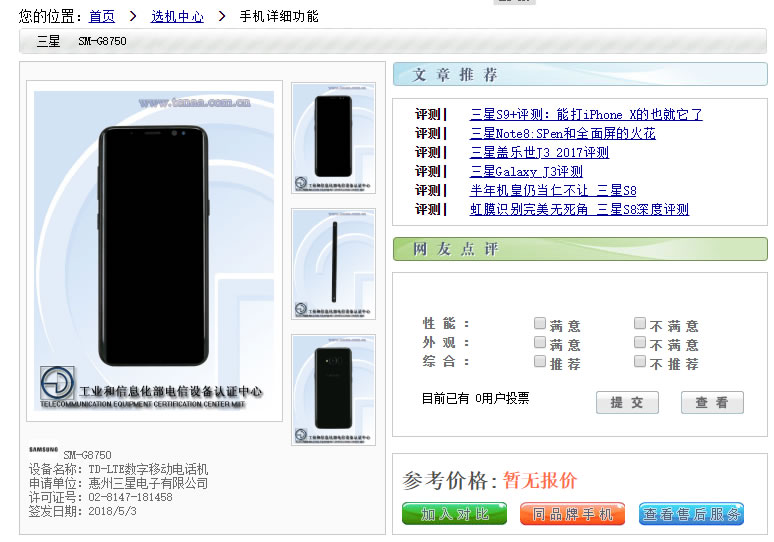Click the 许可证号 02-8147-181458 text
The height and width of the screenshot is (542, 774).
click(101, 497)
